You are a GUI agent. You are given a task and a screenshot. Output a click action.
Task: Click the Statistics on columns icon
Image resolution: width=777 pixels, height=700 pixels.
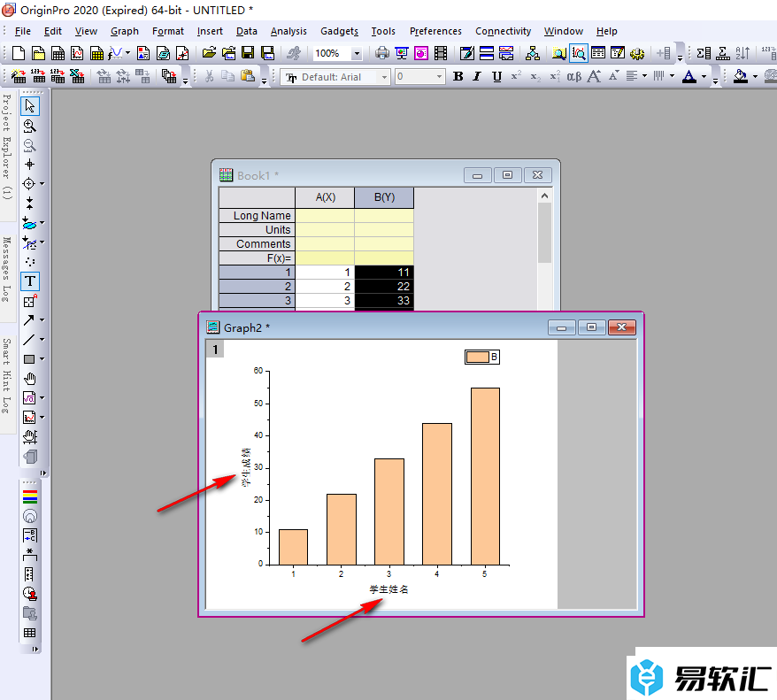pos(704,53)
